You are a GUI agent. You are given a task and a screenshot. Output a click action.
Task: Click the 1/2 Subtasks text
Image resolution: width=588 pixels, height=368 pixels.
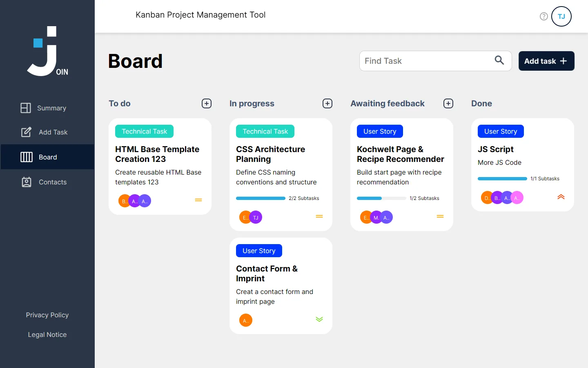point(425,198)
